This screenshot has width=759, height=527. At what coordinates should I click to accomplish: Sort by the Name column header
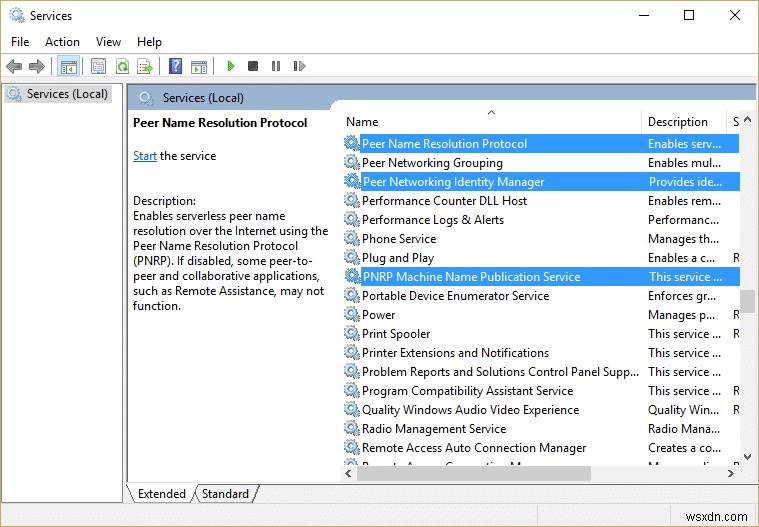click(x=491, y=121)
